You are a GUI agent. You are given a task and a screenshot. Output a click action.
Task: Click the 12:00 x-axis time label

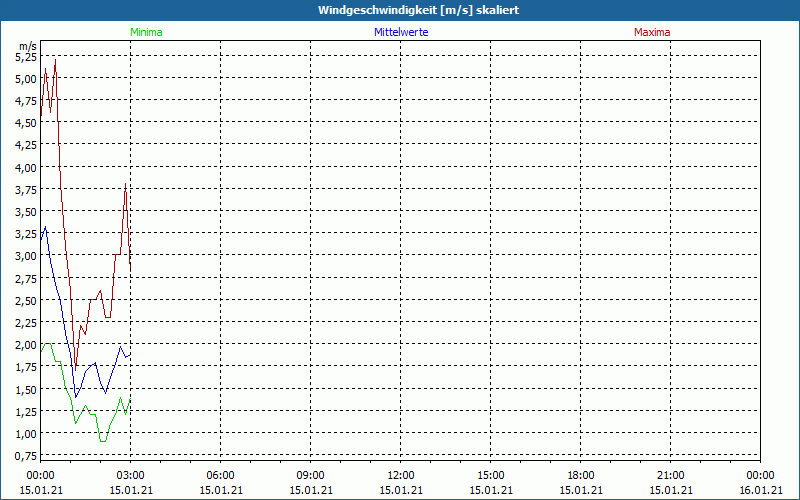[401, 476]
